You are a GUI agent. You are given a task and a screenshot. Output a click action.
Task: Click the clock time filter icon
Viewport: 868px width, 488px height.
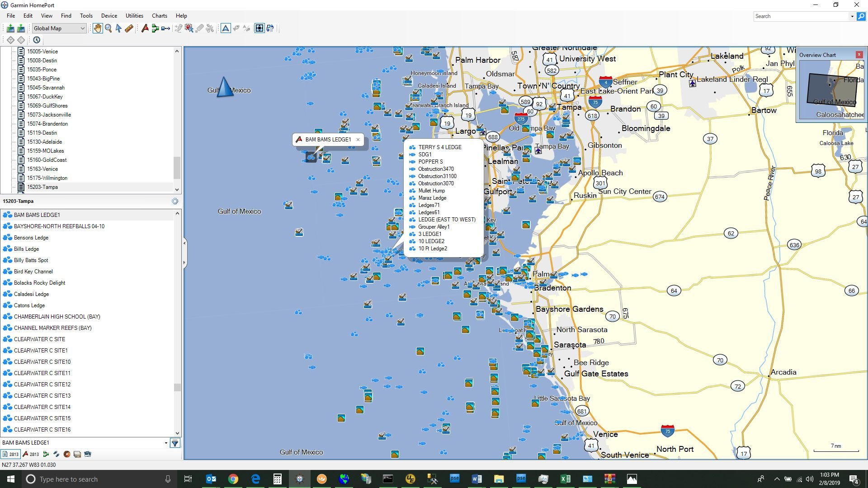click(x=37, y=40)
